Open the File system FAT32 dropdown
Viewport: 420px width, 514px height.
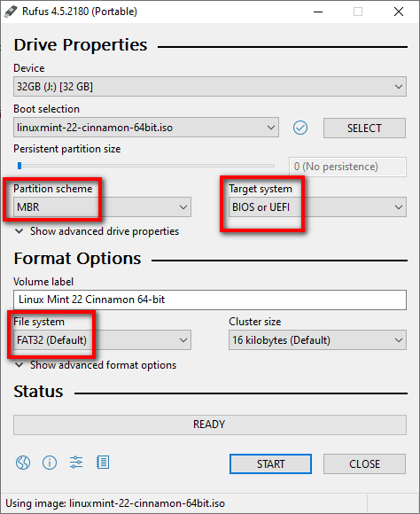tap(102, 340)
